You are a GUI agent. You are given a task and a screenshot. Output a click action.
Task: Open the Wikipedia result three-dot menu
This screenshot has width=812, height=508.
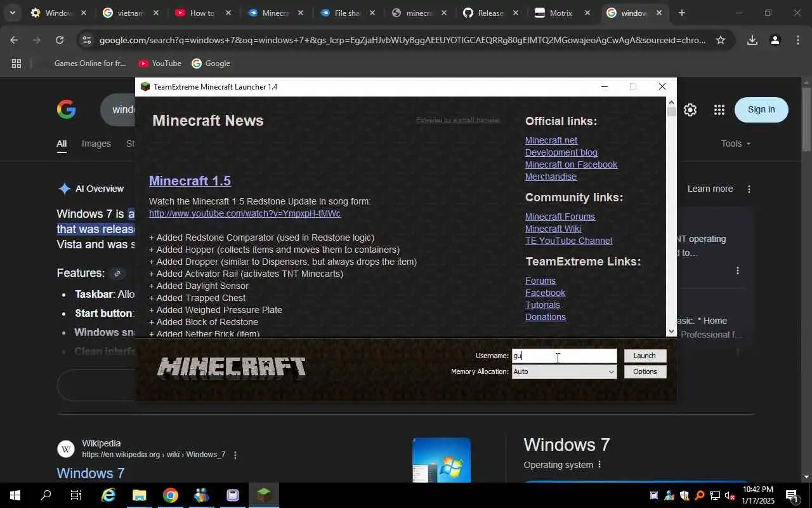tap(235, 455)
